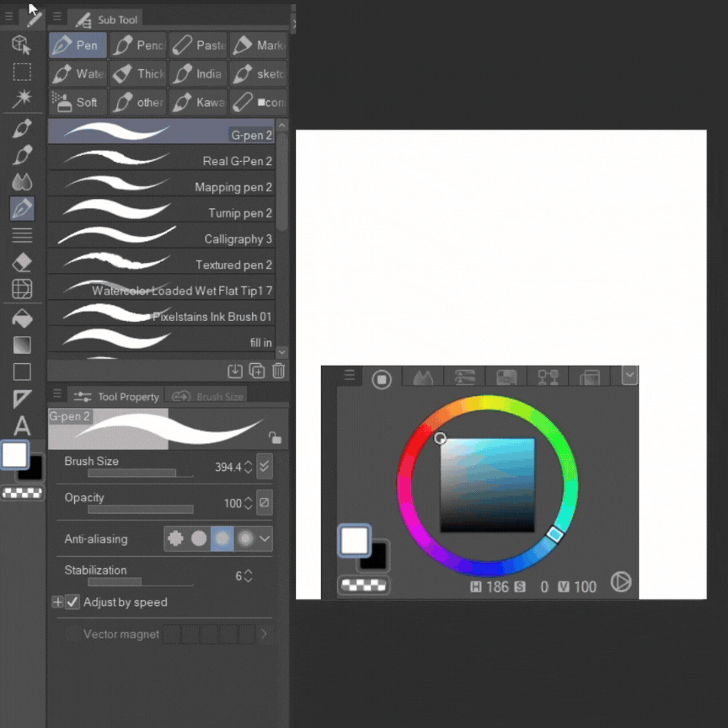Viewport: 728px width, 728px height.
Task: Select the dotted rectangle Selection tool
Action: [x=22, y=72]
